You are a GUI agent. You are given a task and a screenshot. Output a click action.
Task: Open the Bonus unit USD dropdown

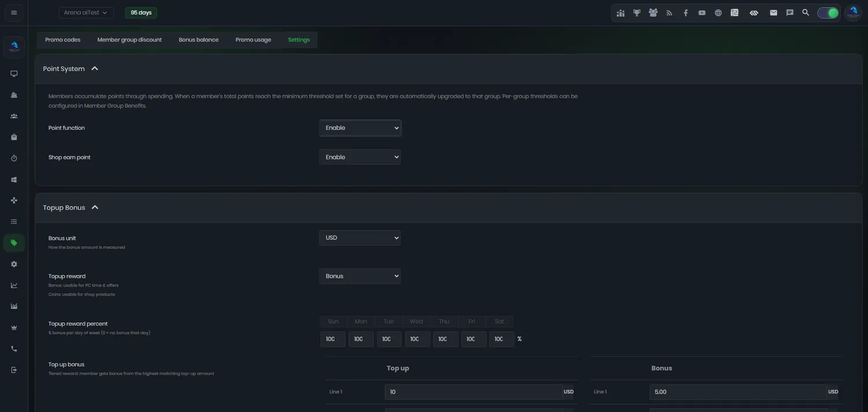pyautogui.click(x=360, y=238)
